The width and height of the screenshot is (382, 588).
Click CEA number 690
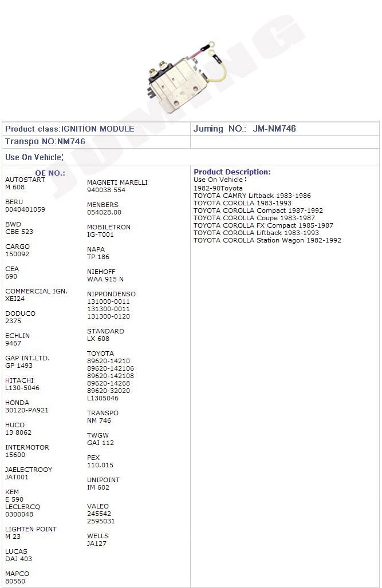tap(11, 276)
